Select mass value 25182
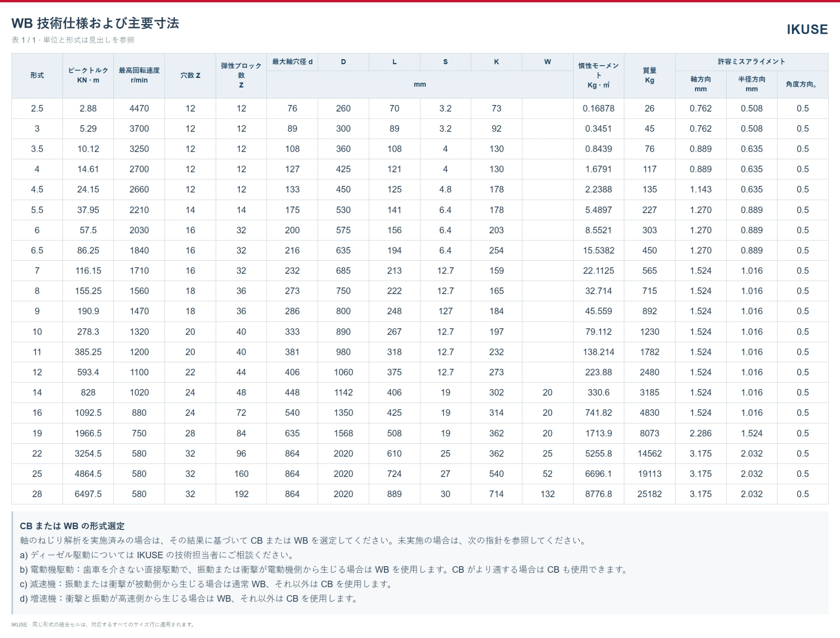840x638 pixels. coord(650,494)
